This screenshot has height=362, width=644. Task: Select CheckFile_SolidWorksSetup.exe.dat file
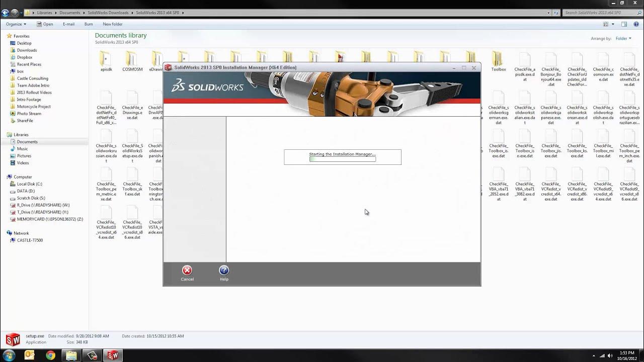(132, 145)
